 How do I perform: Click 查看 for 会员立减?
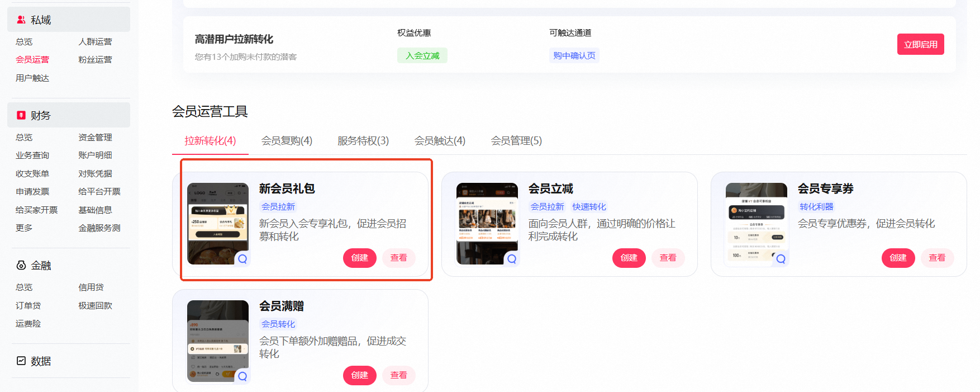point(668,258)
